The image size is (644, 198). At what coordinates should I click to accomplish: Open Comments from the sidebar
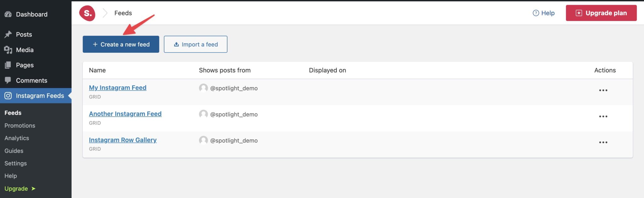pos(36,80)
